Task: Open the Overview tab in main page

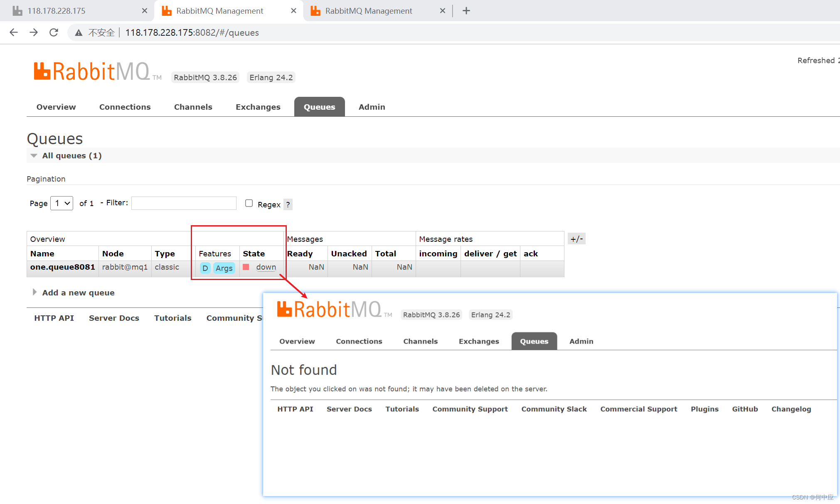Action: pos(56,107)
